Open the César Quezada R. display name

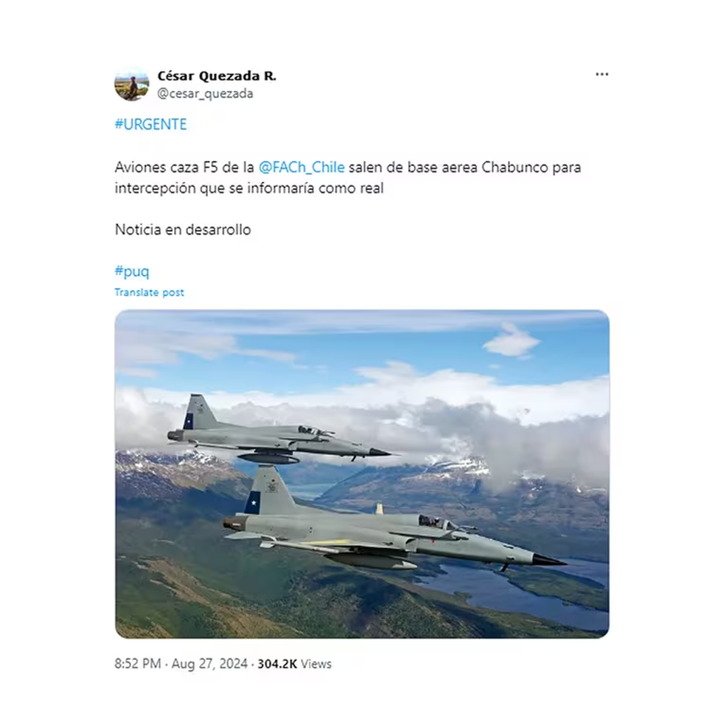click(x=217, y=76)
